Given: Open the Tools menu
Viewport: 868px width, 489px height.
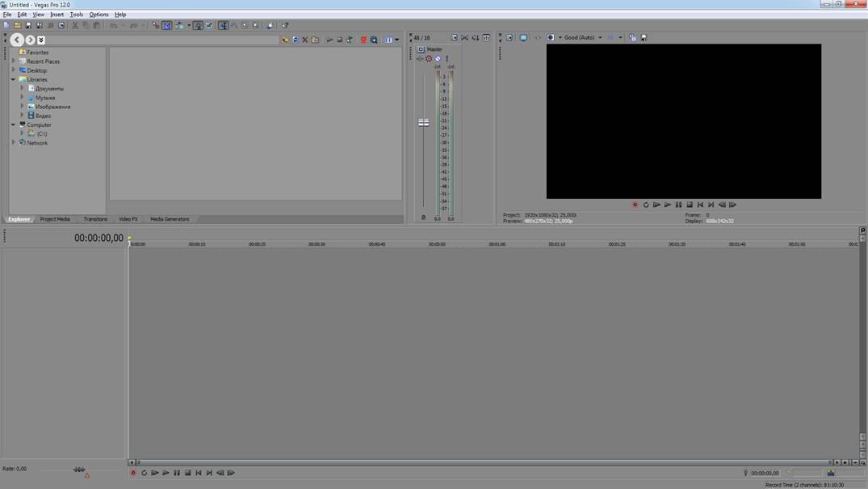Looking at the screenshot, I should click(77, 15).
